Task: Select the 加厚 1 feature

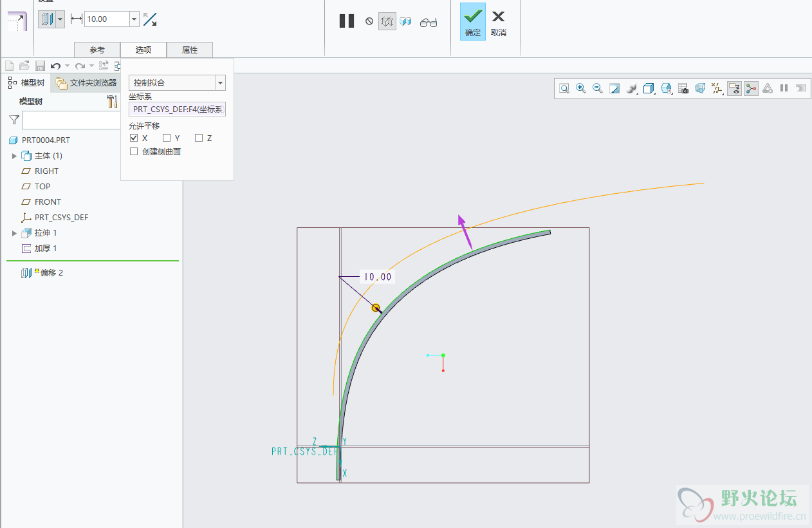Action: (46, 249)
